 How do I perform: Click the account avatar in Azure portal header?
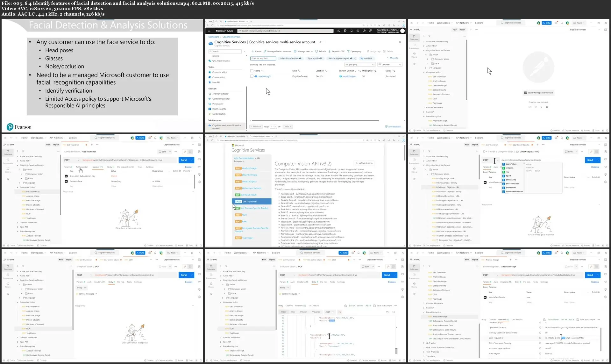[402, 31]
